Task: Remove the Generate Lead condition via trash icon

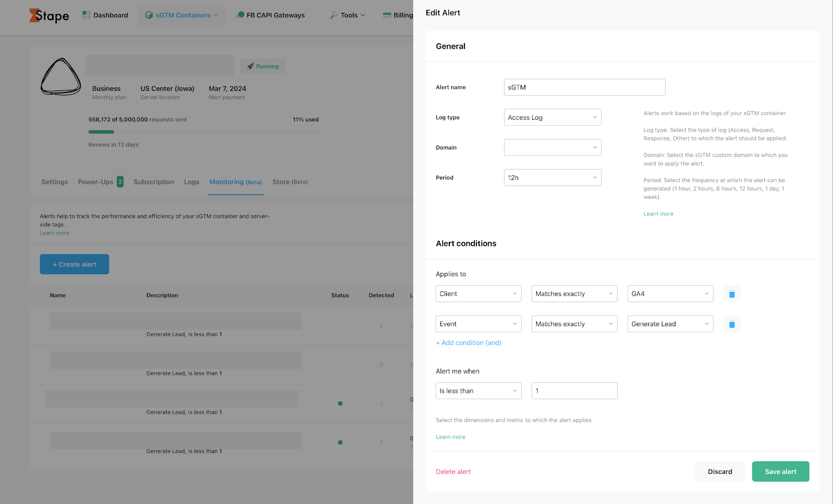Action: click(x=731, y=324)
